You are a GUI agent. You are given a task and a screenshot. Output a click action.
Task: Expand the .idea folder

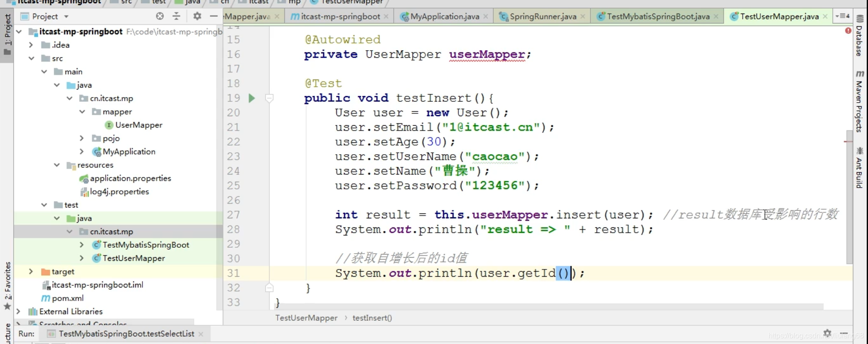pyautogui.click(x=31, y=45)
